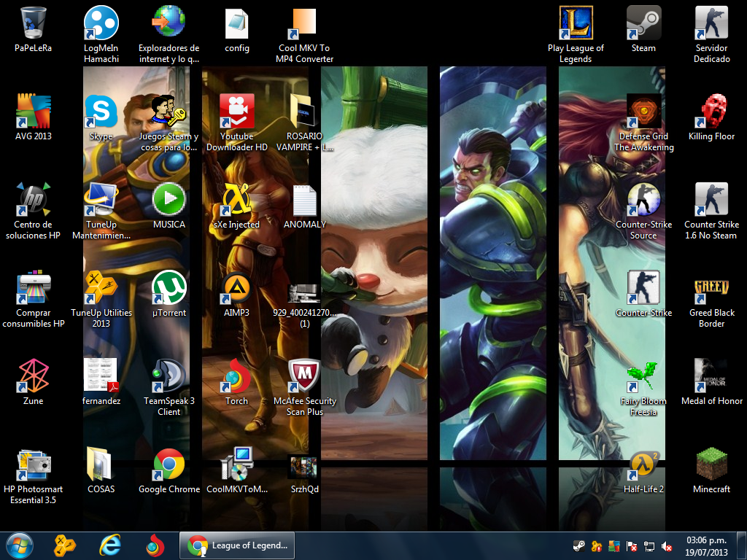This screenshot has height=560, width=747.
Task: Launch Cool MKV To MP4 Converter
Action: pyautogui.click(x=304, y=23)
